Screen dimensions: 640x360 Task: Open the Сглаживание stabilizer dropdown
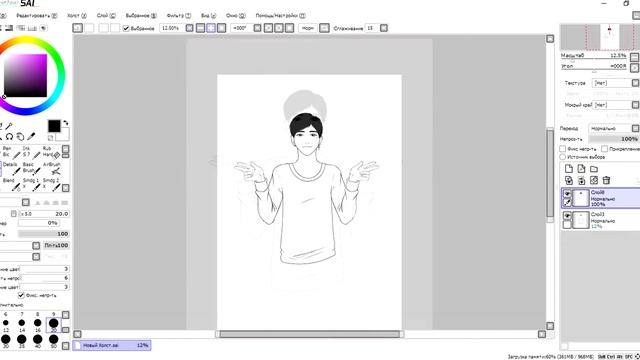[x=384, y=28]
